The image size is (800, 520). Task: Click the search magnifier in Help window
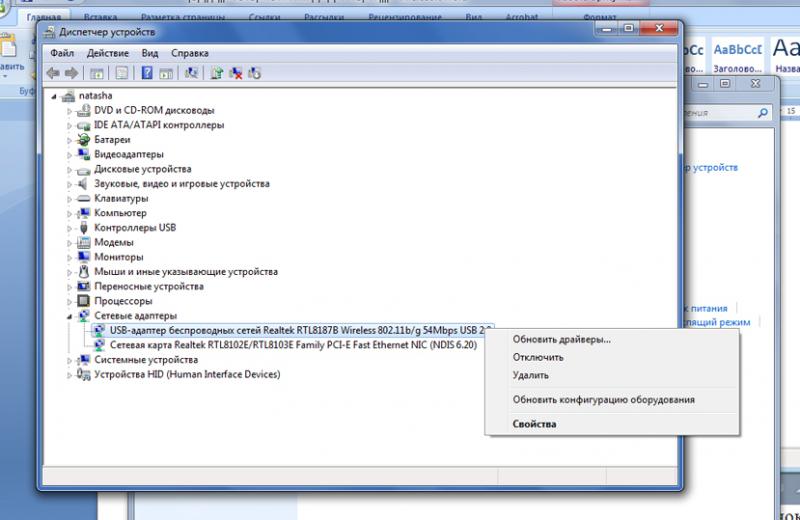(x=763, y=113)
